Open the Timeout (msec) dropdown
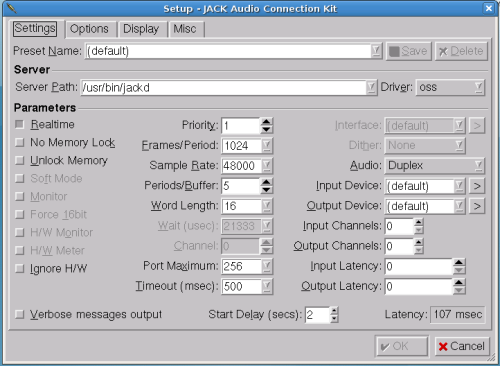The height and width of the screenshot is (366, 500). pos(267,286)
